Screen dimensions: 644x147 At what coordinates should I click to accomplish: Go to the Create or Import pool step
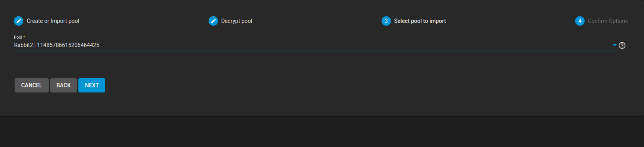tap(53, 21)
